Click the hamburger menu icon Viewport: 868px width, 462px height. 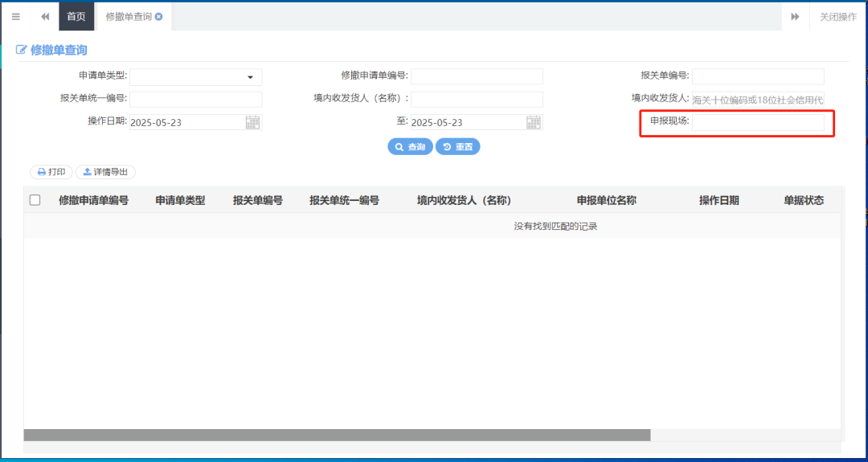click(15, 17)
